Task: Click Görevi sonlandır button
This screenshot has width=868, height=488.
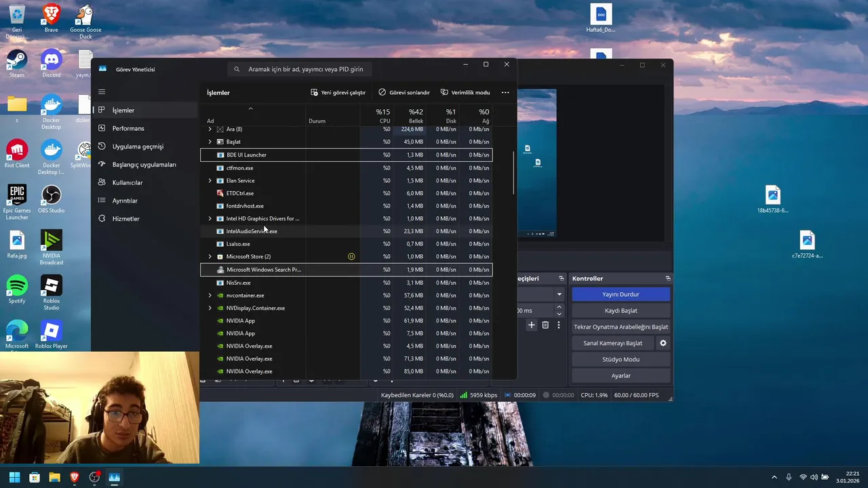Action: coord(404,92)
